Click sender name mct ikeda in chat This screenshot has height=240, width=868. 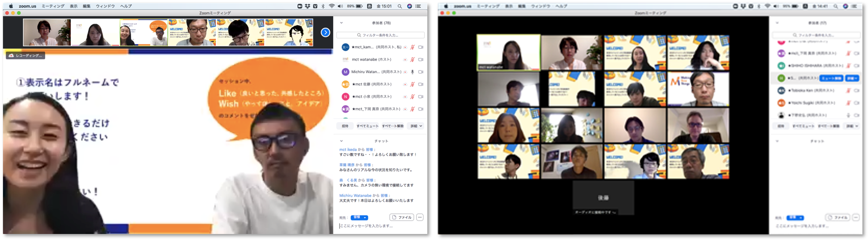348,150
